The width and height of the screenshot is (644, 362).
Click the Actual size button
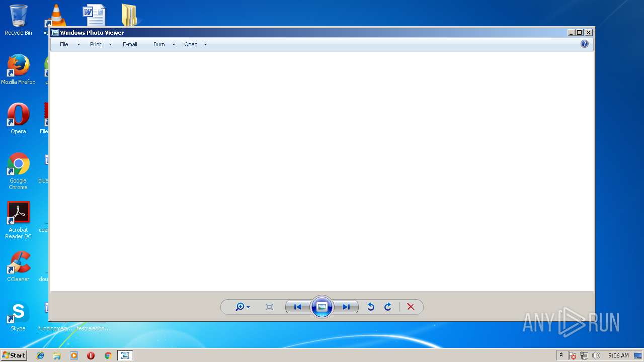click(x=269, y=307)
